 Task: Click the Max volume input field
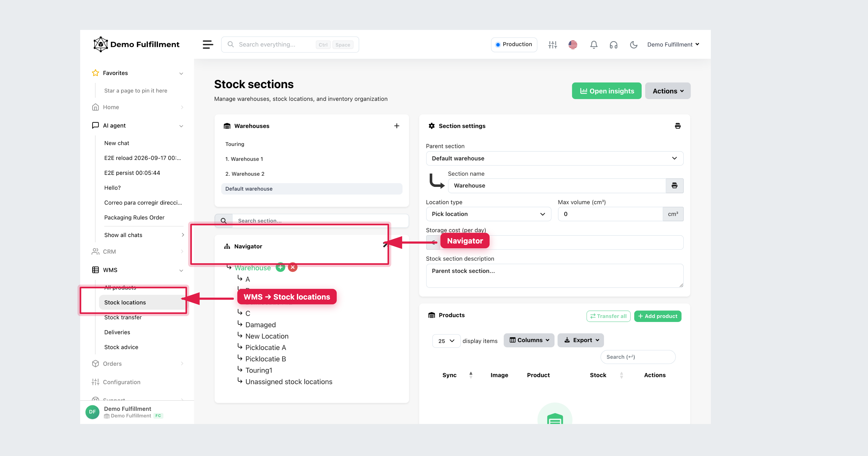[610, 214]
